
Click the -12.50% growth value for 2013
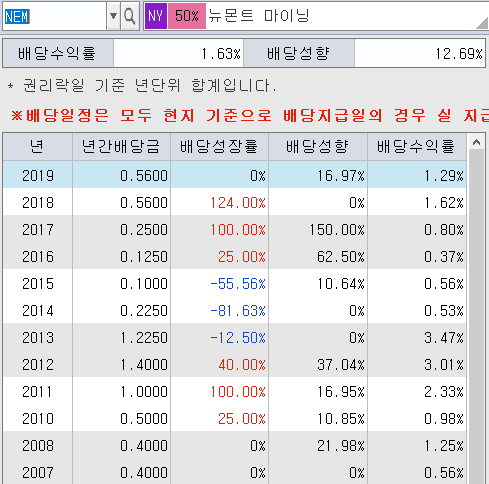238,338
